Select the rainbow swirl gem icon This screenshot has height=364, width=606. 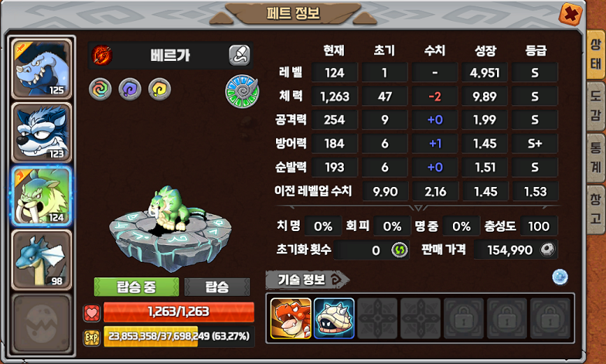pyautogui.click(x=100, y=90)
